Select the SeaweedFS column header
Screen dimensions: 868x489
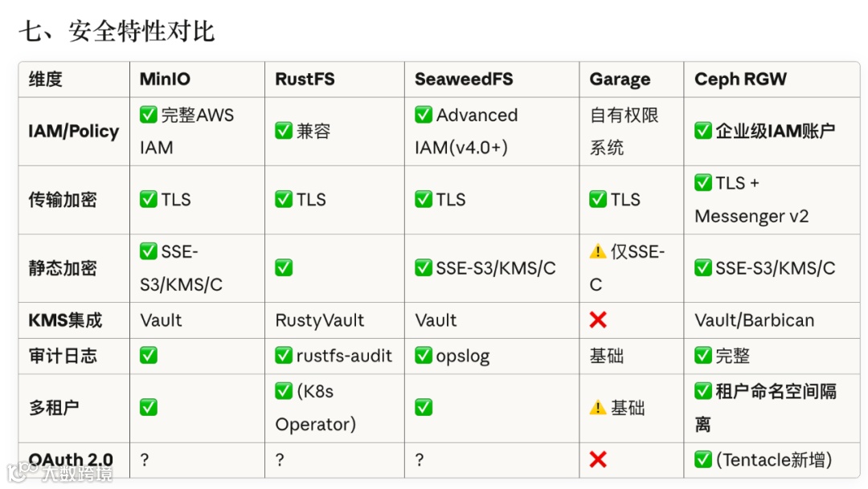(x=464, y=79)
